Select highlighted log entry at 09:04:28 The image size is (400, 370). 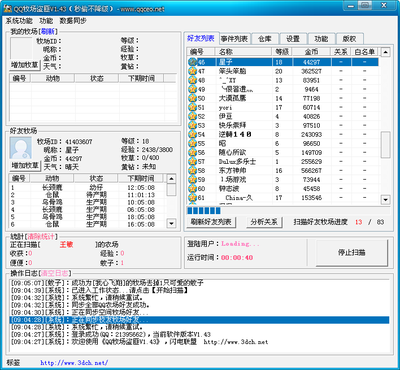point(199,320)
